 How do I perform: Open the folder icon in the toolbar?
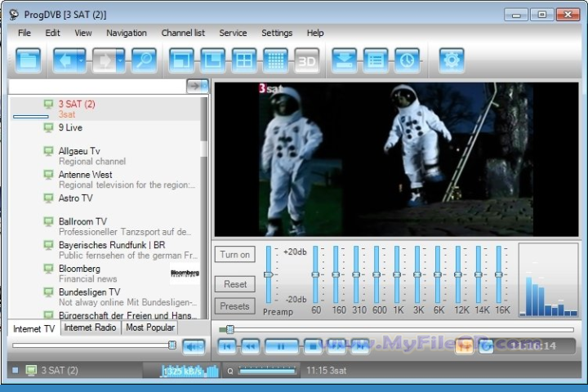pos(28,60)
